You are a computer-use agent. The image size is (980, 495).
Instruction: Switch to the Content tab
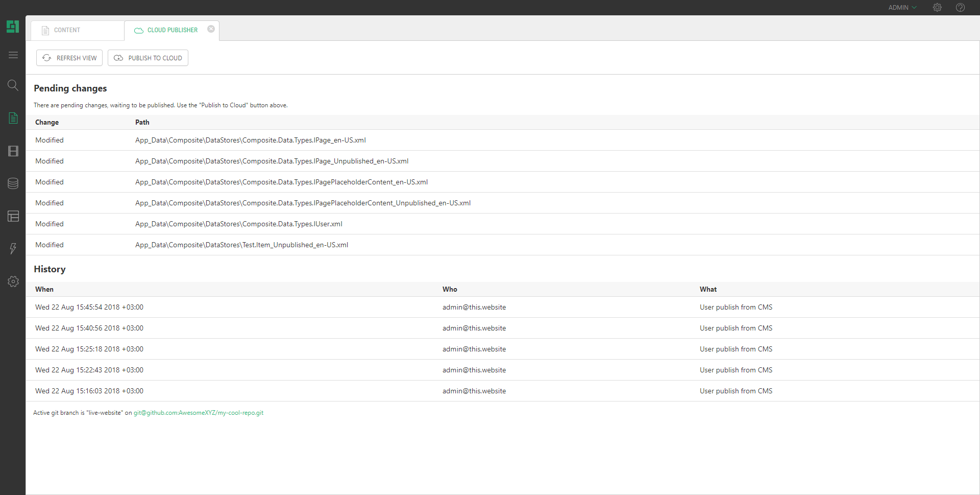[x=67, y=30]
